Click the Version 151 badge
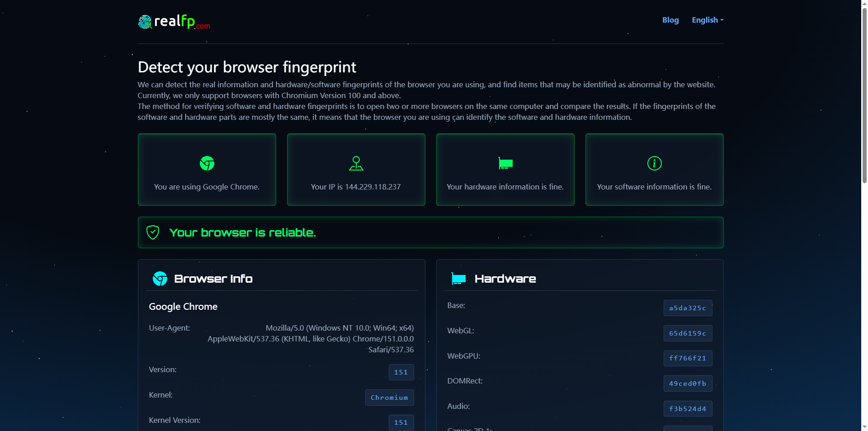Screen dimensions: 868x431 coord(401,372)
